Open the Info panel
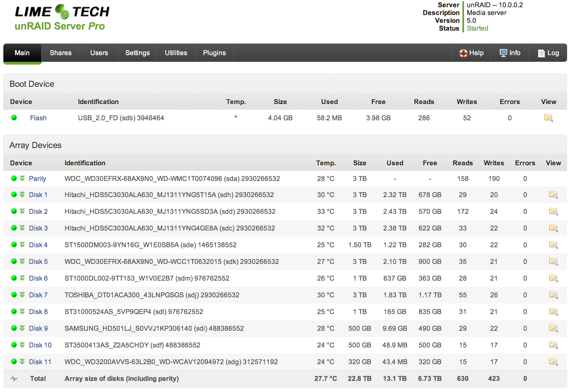The height and width of the screenshot is (392, 571). [510, 53]
